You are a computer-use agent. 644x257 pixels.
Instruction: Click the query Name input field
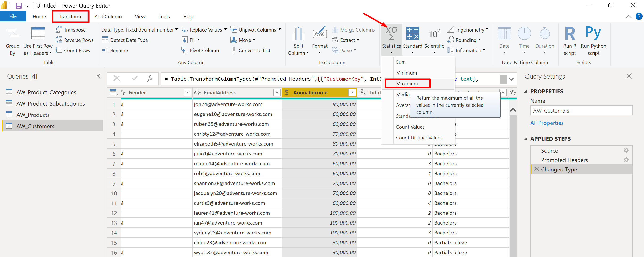[581, 110]
